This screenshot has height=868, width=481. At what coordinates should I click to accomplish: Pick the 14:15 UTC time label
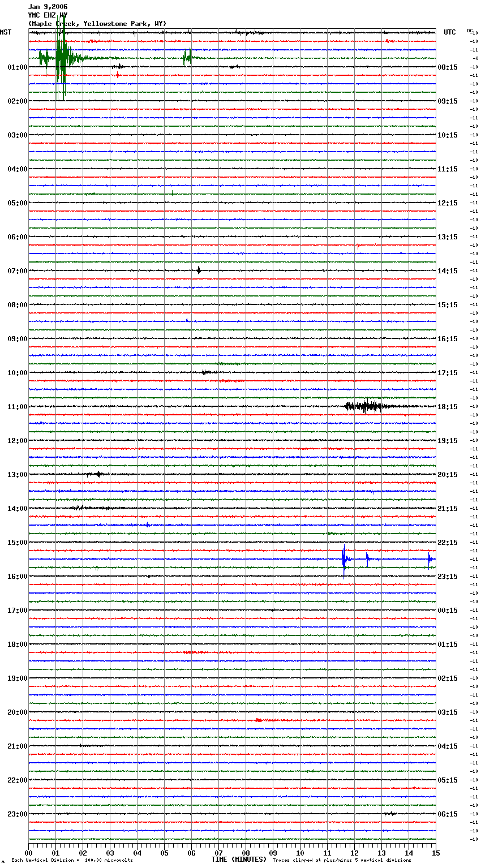[x=448, y=271]
